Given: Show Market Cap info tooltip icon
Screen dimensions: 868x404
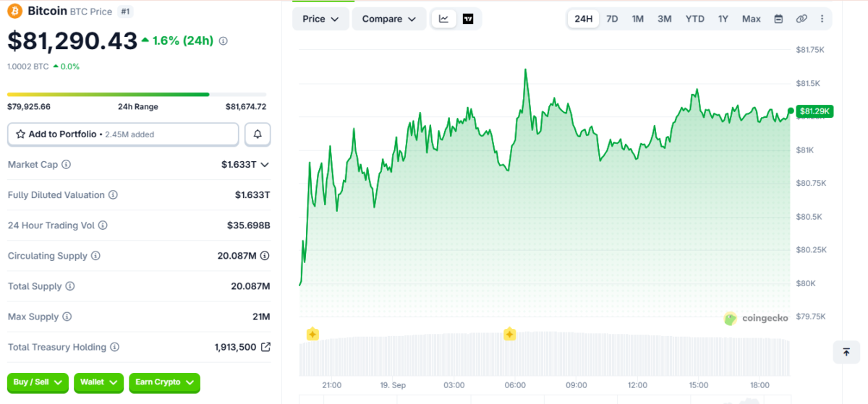Looking at the screenshot, I should [67, 165].
